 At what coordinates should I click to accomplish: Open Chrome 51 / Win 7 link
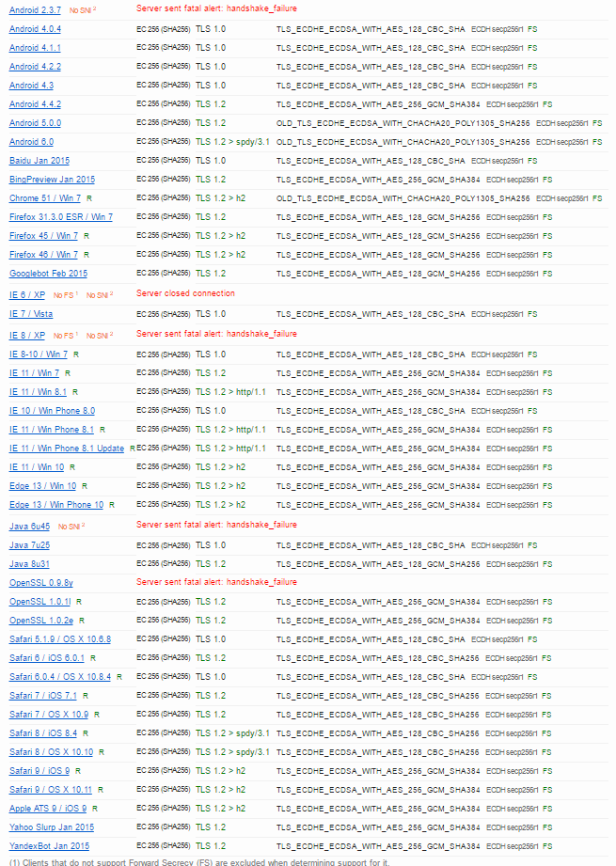[x=45, y=198]
